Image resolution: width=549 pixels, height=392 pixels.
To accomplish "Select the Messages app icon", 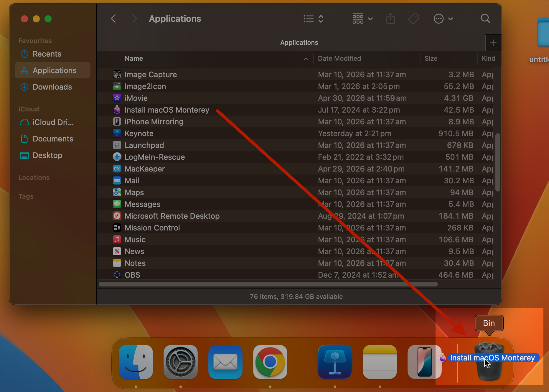I will [117, 204].
